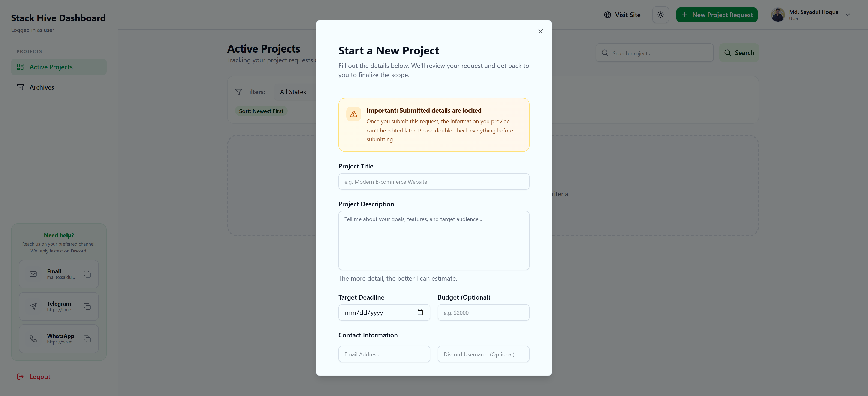Image resolution: width=868 pixels, height=396 pixels.
Task: Click the plus icon on New Project Request
Action: click(684, 15)
